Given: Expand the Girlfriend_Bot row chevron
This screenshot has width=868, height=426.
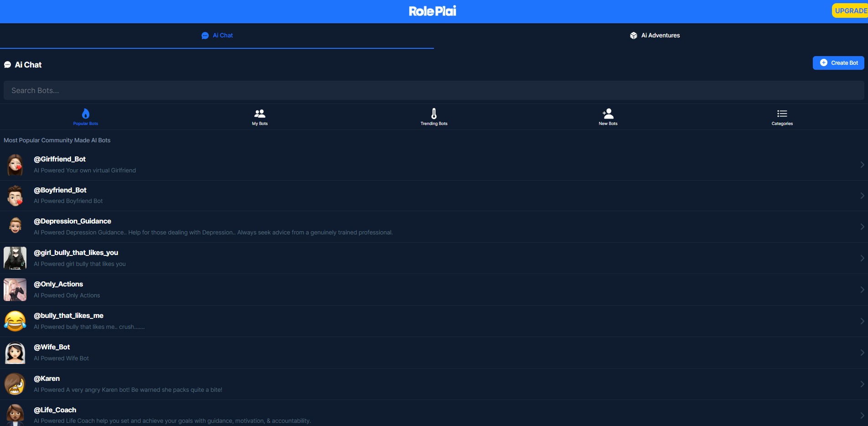Looking at the screenshot, I should tap(862, 165).
